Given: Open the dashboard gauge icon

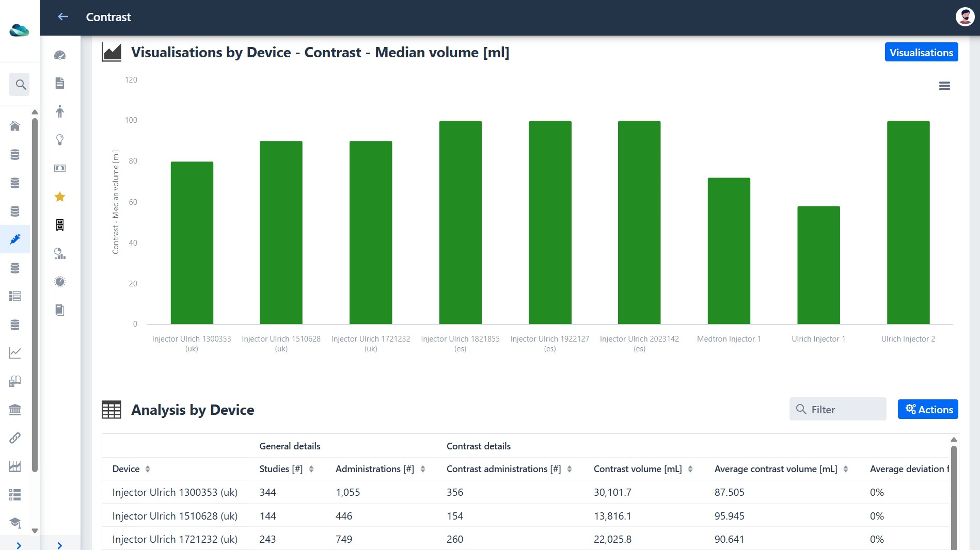Looking at the screenshot, I should 60,55.
